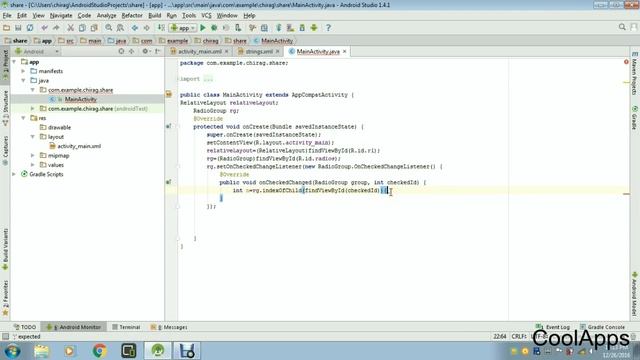Expand the manifests folder
Viewport: 640px width, 360px height.
(x=23, y=71)
